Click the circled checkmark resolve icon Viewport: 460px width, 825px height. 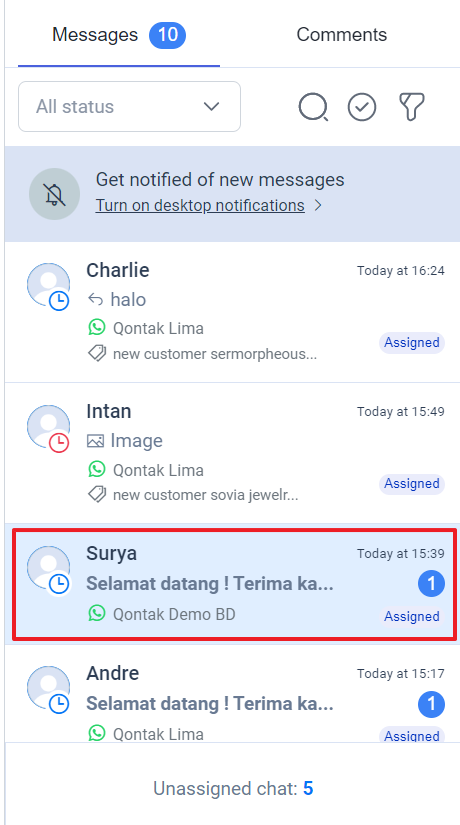(362, 107)
